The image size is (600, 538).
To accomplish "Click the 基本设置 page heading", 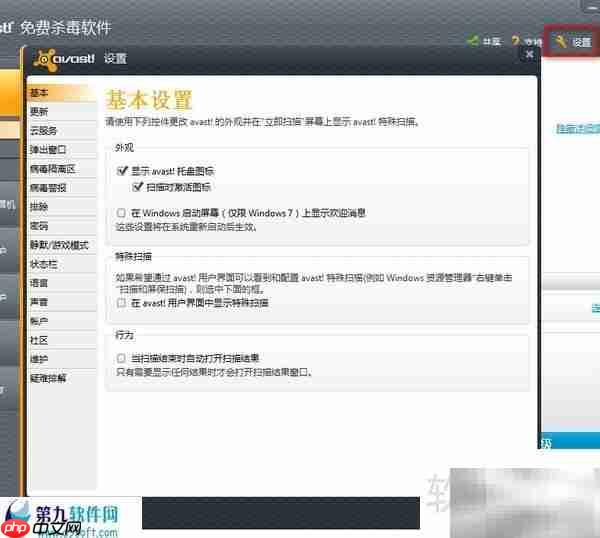I will 149,100.
